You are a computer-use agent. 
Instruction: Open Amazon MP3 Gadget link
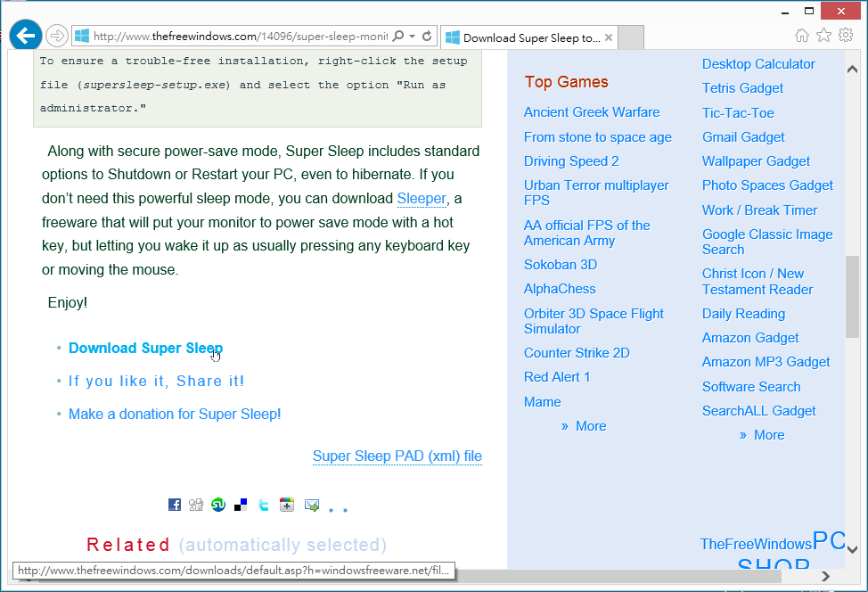tap(766, 362)
